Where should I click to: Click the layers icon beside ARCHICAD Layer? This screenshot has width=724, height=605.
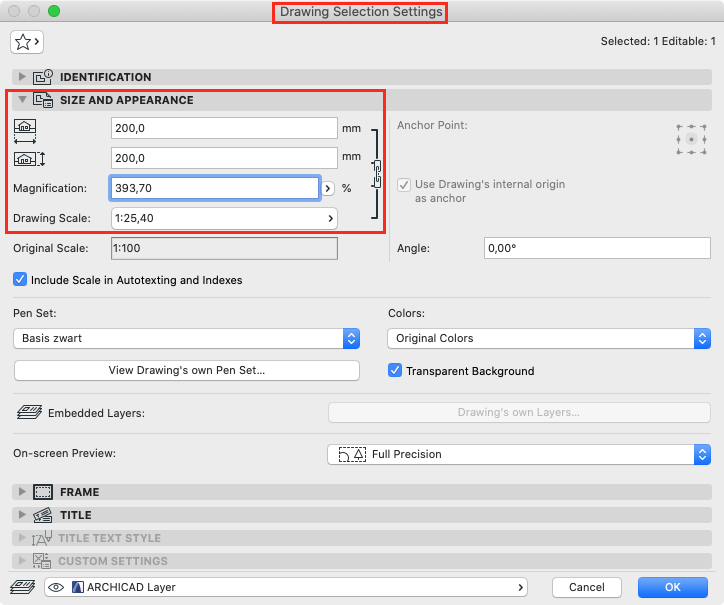22,587
